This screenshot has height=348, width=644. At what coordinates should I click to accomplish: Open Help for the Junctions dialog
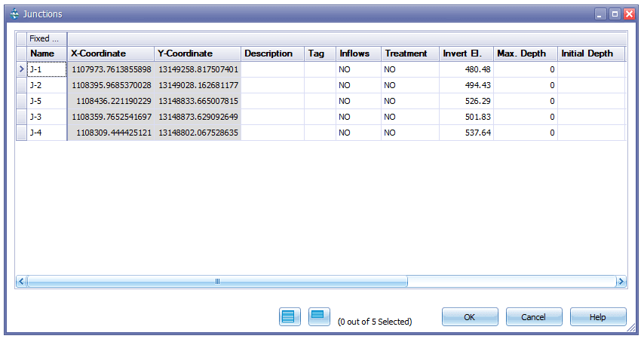click(597, 317)
